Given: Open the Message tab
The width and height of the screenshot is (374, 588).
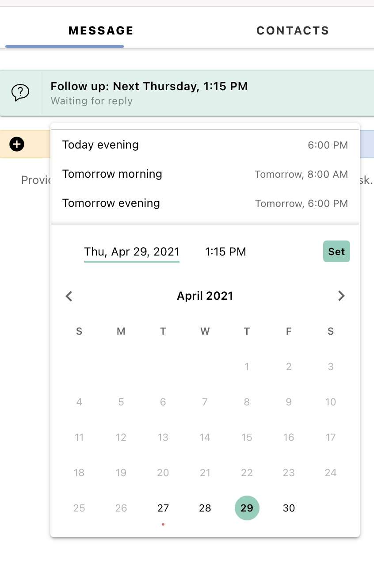Looking at the screenshot, I should coord(101,31).
